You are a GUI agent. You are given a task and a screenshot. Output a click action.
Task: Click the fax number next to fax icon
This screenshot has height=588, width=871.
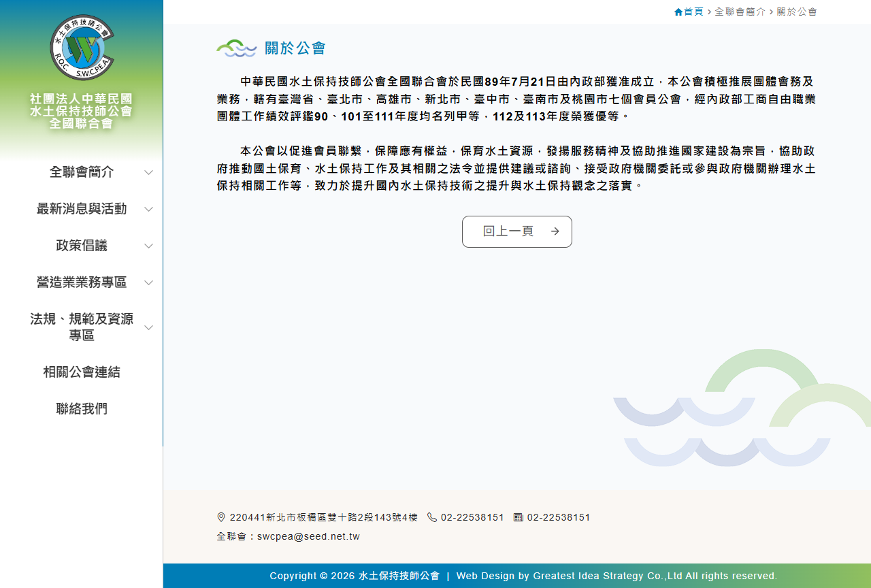559,517
